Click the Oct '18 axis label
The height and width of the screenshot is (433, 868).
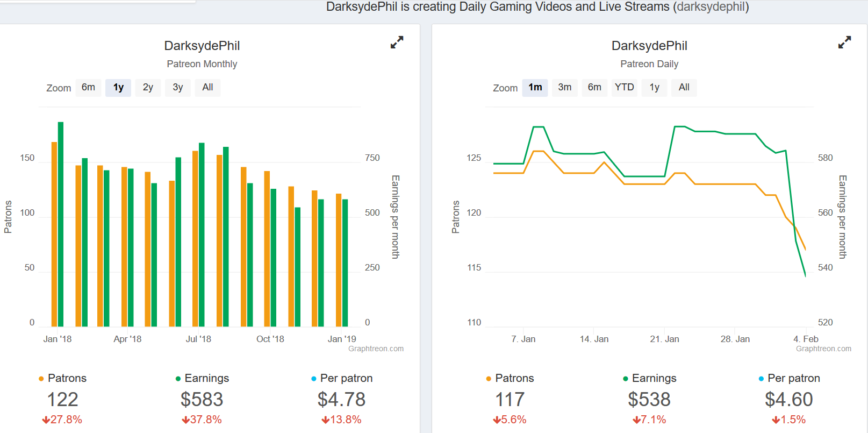pyautogui.click(x=270, y=339)
